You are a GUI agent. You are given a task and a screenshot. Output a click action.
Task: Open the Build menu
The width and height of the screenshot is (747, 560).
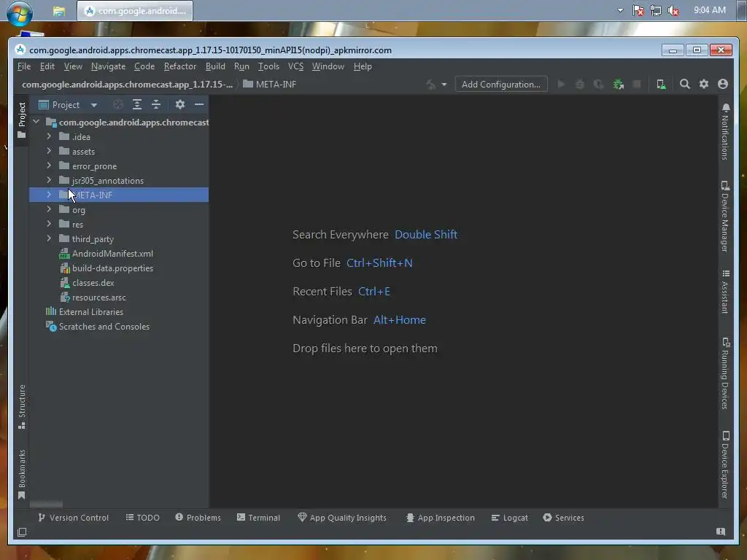click(x=215, y=66)
